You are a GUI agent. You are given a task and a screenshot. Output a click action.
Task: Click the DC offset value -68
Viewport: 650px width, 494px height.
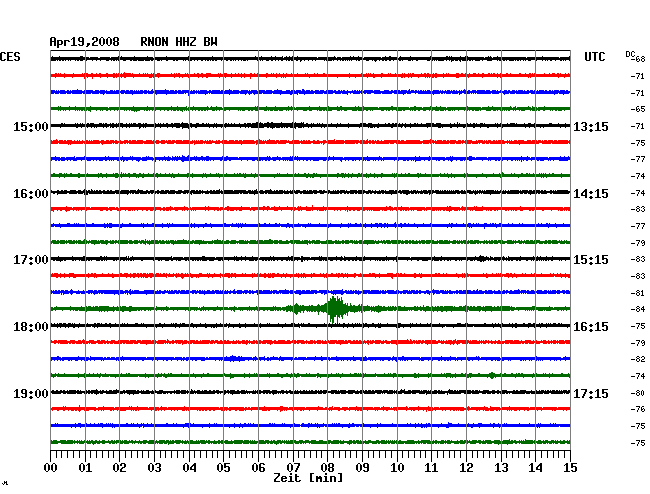pos(639,59)
